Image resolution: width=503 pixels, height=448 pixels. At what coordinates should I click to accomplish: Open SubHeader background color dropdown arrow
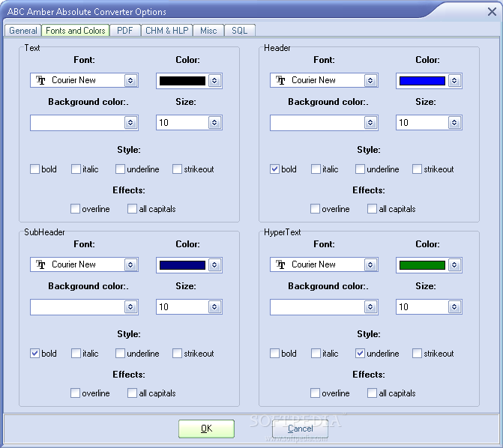(x=130, y=307)
